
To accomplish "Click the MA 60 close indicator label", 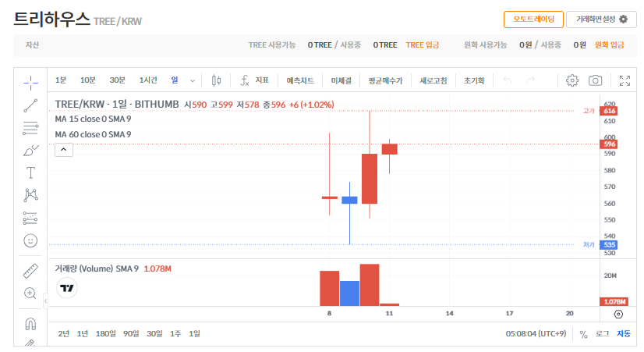I will [93, 134].
